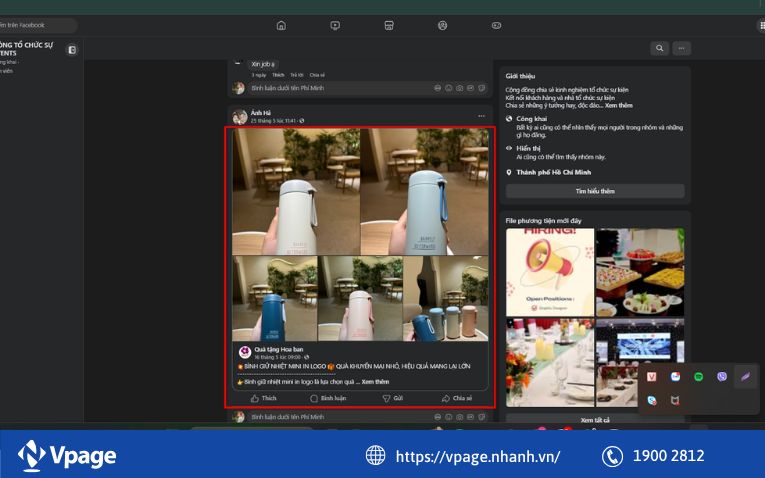This screenshot has height=478, width=765.
Task: Open the Spotify icon in the tray overflow
Action: pos(699,377)
